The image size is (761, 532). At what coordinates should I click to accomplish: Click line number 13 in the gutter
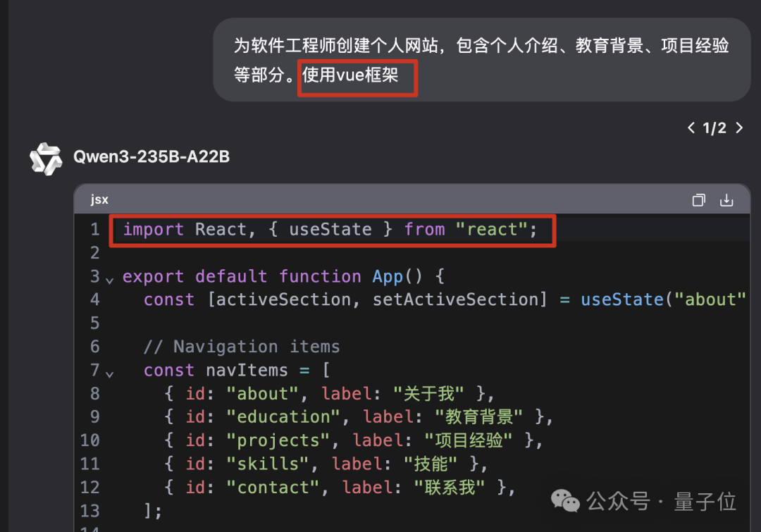90,510
